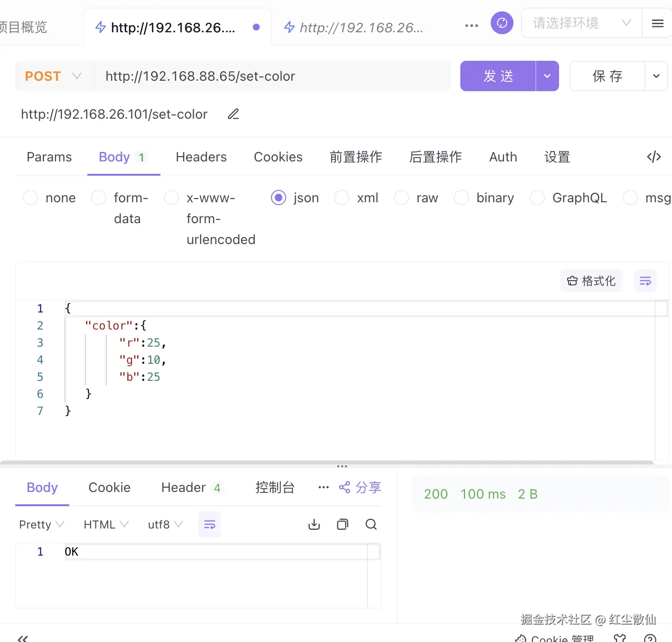This screenshot has width=672, height=642.
Task: Select the GraphQL body type
Action: click(537, 198)
